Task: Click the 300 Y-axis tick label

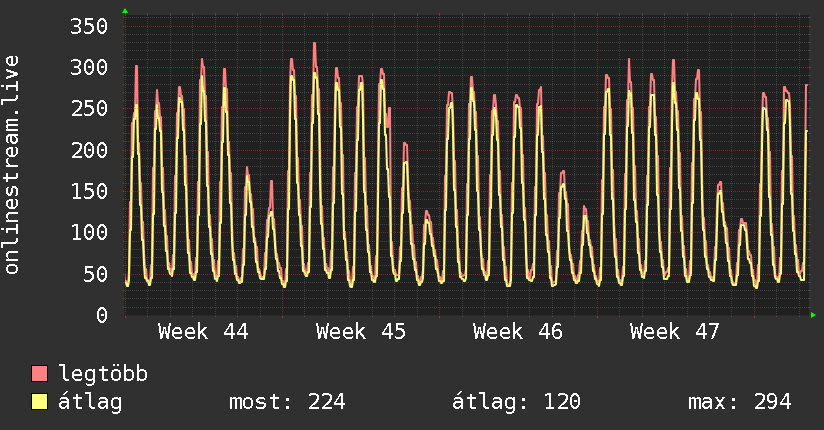Action: (88, 67)
